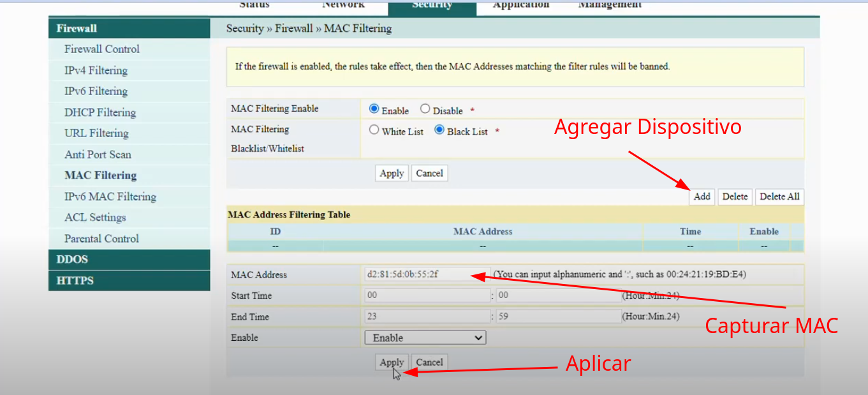The image size is (868, 395).
Task: Select the Disable radio button for MAC Filtering
Action: tap(425, 109)
